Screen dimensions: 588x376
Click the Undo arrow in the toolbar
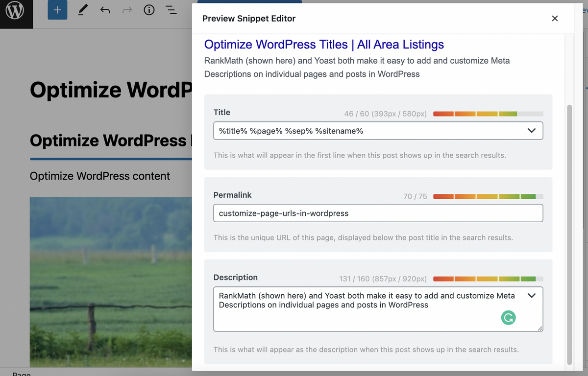(105, 10)
